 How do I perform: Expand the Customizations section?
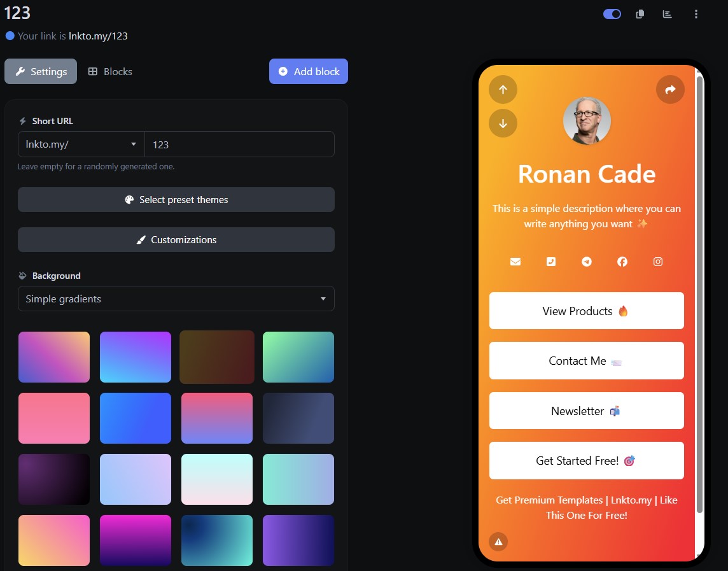coord(176,240)
